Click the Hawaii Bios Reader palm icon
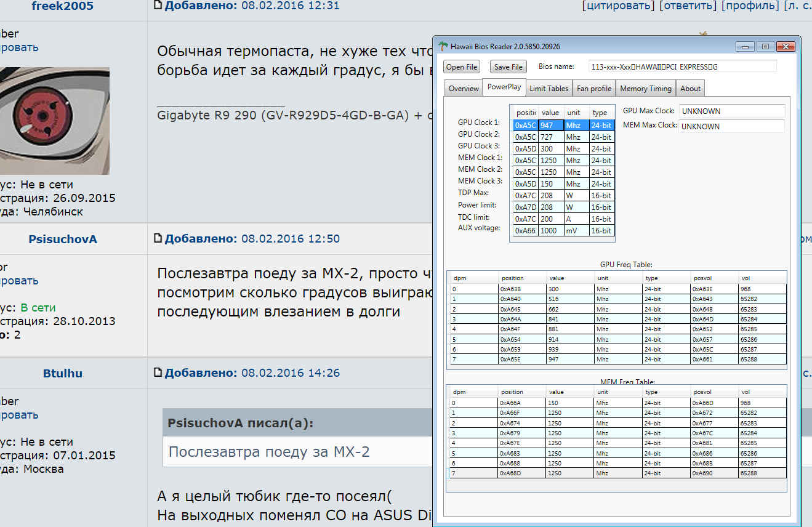812x527 pixels. point(443,46)
